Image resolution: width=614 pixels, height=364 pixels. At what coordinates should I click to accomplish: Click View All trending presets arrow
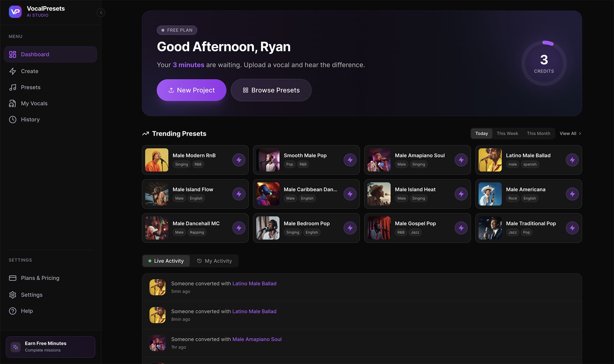click(570, 134)
